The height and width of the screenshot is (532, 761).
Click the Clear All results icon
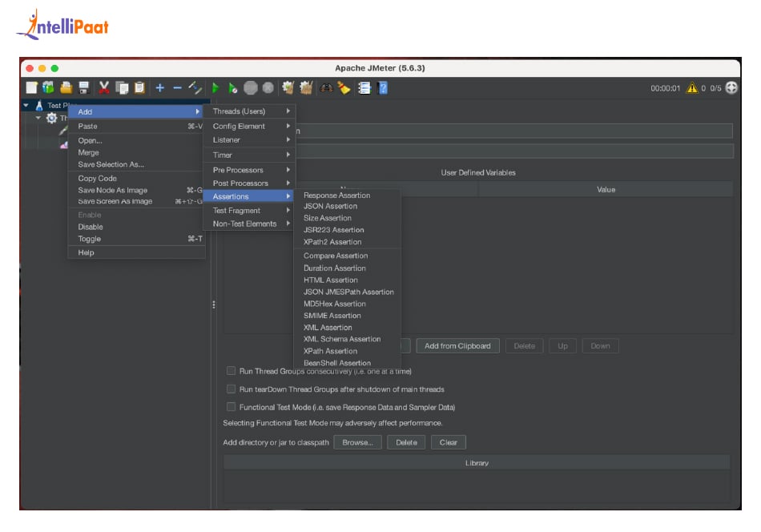[x=306, y=88]
